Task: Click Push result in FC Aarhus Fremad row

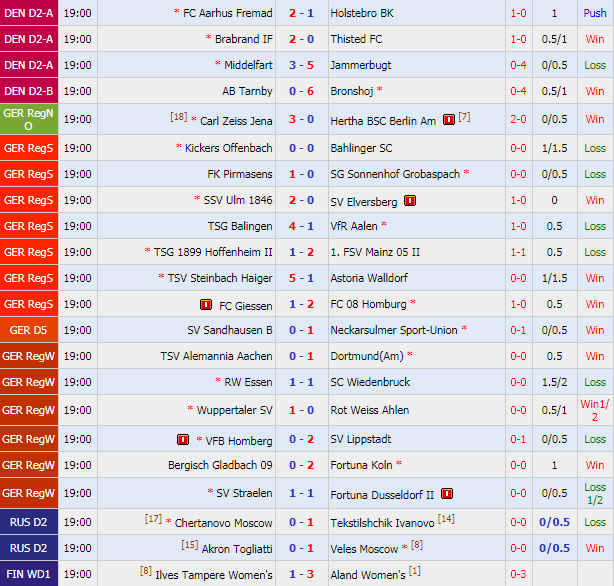Action: coord(595,13)
